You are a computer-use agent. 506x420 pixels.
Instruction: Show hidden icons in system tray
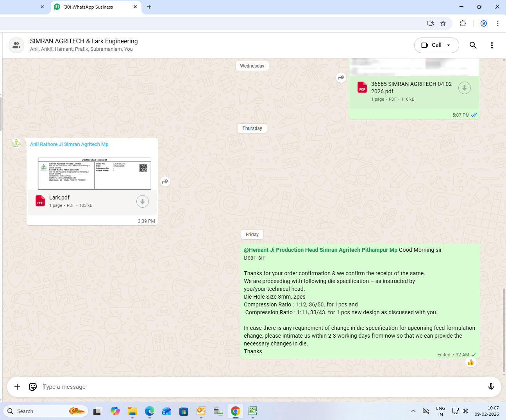point(413,411)
